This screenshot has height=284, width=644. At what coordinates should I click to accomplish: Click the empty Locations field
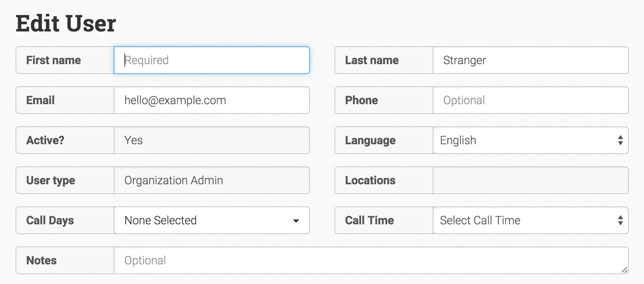[530, 180]
